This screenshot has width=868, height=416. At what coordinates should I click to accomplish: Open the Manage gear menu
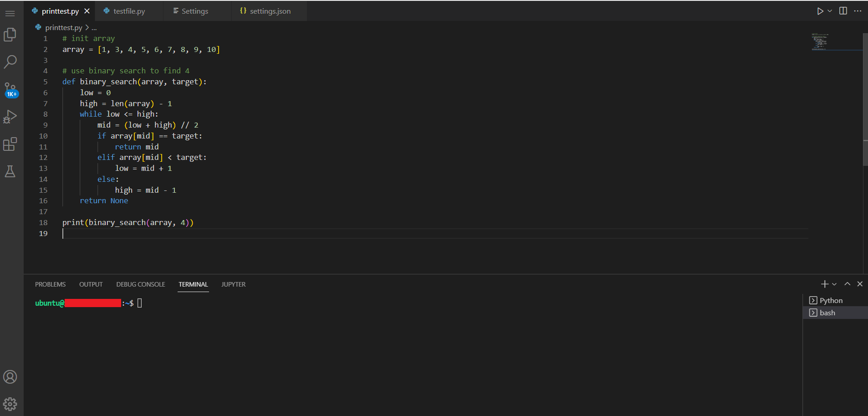[10, 404]
